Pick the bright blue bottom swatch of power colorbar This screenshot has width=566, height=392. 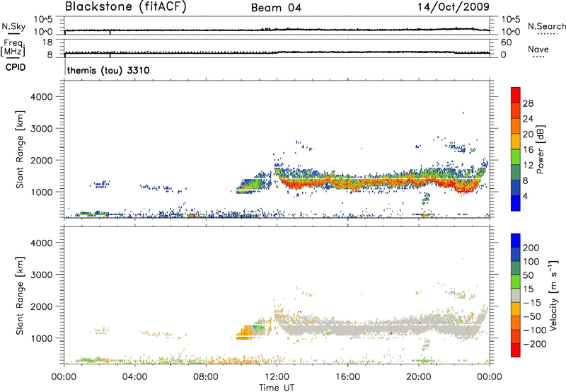click(516, 203)
